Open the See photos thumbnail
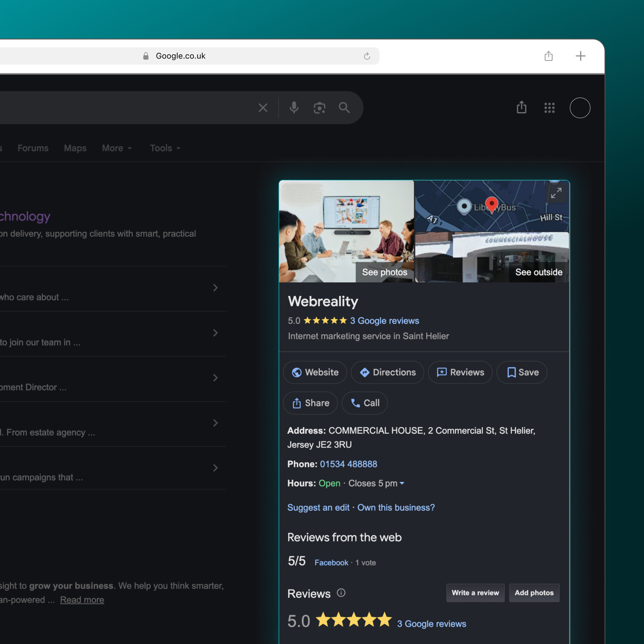 coord(347,232)
